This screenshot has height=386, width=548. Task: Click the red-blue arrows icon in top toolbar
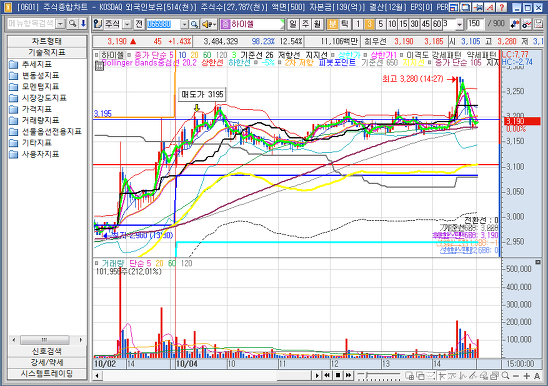tap(515, 24)
